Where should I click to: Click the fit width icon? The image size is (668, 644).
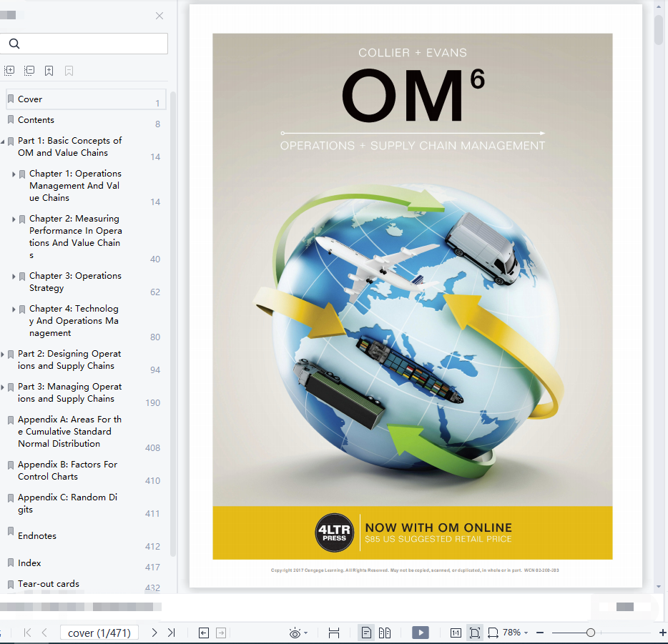click(493, 633)
